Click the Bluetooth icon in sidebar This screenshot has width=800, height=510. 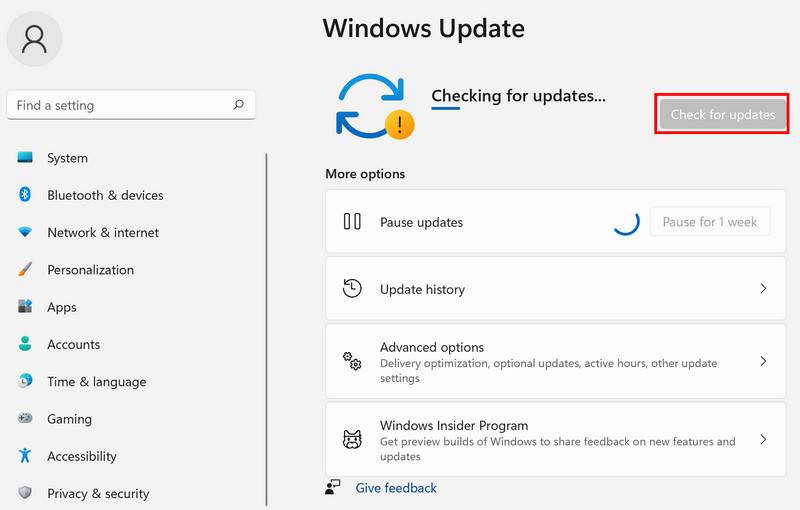click(x=25, y=194)
